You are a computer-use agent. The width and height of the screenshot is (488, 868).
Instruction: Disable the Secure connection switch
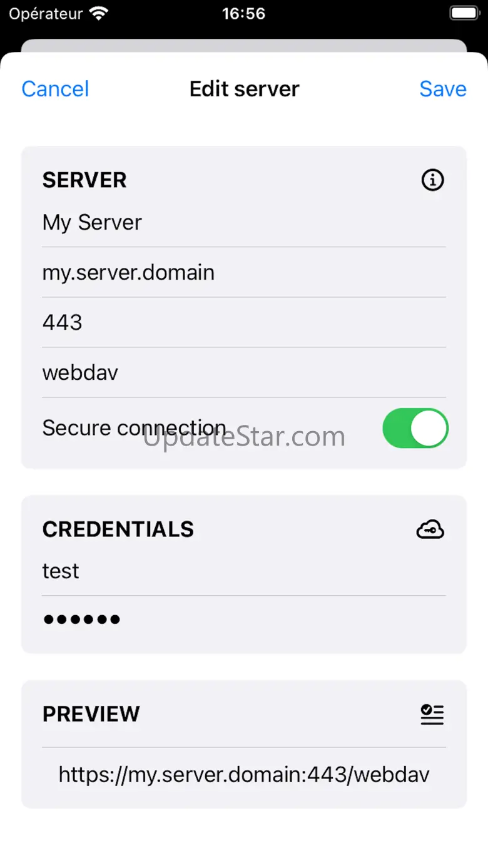click(415, 429)
